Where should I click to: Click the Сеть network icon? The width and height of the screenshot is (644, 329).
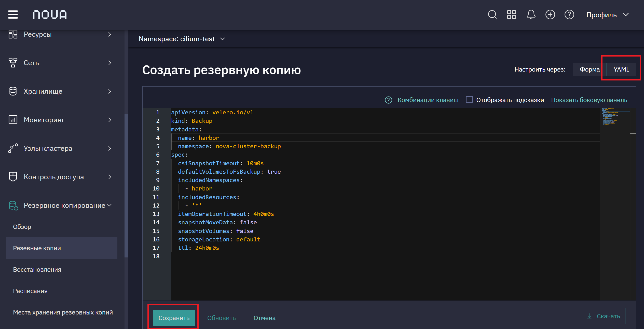[x=13, y=63]
